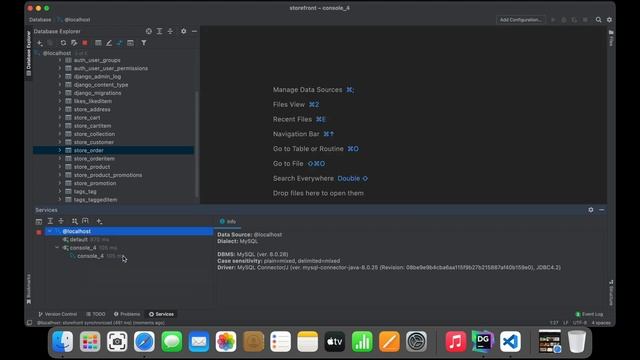Open IDE settings gear at top right

click(609, 20)
